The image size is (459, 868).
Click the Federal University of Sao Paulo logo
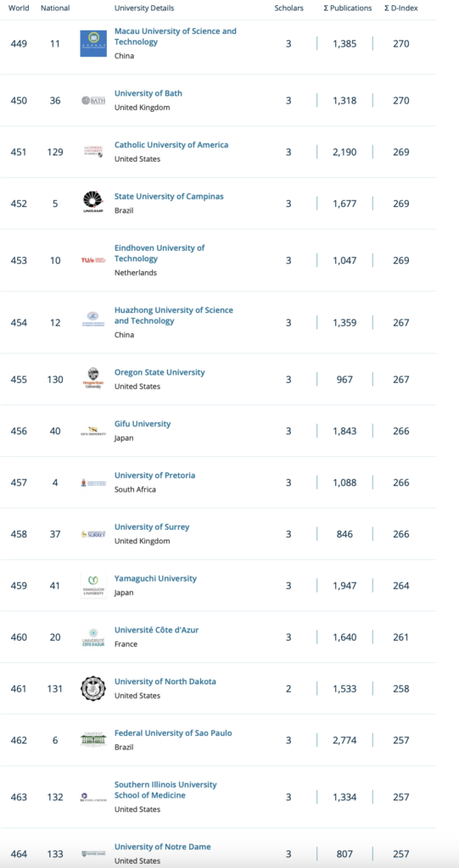(93, 739)
